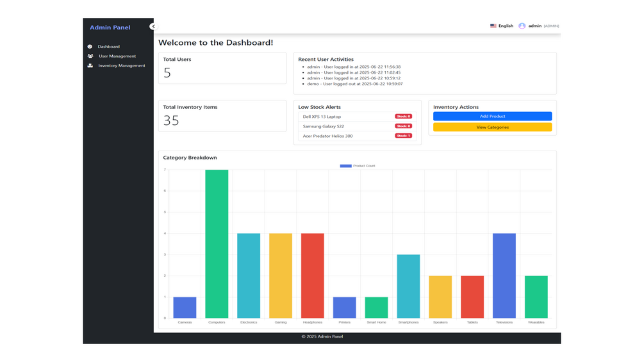Collapse the sidebar with the chevron button
Image resolution: width=644 pixels, height=362 pixels.
[x=153, y=26]
